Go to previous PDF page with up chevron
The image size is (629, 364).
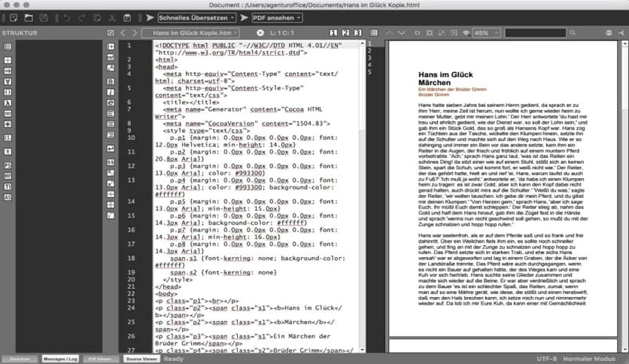click(390, 33)
